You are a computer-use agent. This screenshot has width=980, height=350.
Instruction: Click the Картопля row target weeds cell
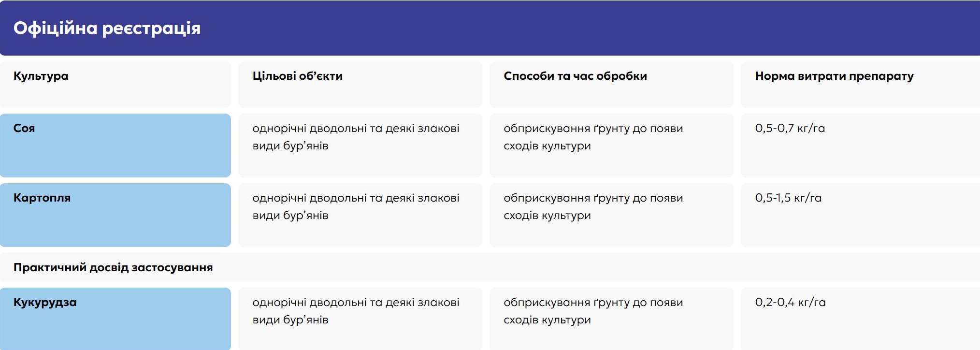pos(360,215)
